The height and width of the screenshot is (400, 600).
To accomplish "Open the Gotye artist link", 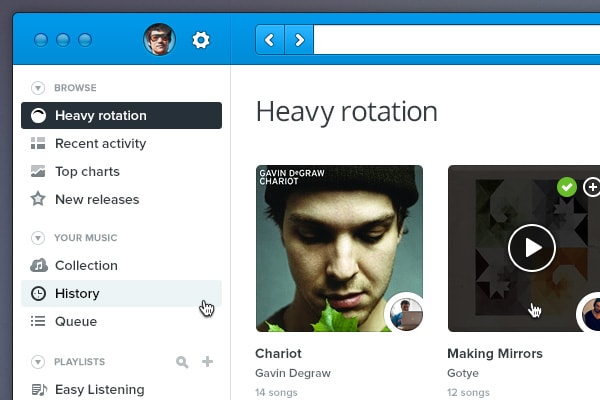I will coord(463,373).
